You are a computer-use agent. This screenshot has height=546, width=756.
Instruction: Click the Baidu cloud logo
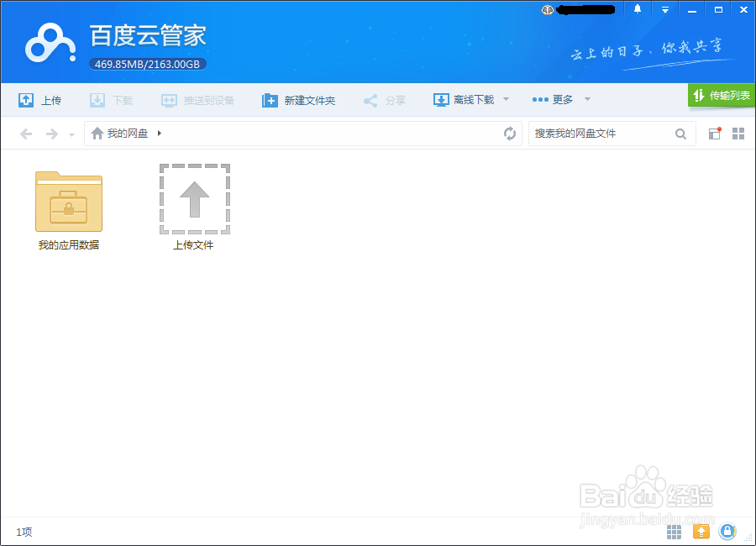(50, 44)
